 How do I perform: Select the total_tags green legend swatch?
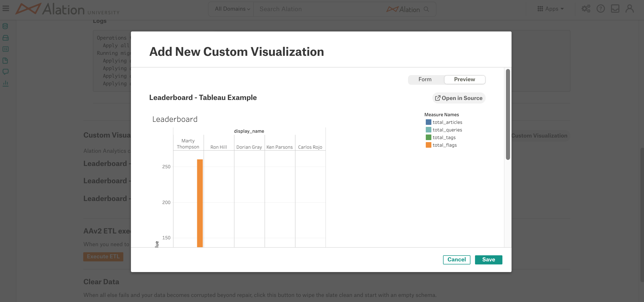pyautogui.click(x=428, y=138)
